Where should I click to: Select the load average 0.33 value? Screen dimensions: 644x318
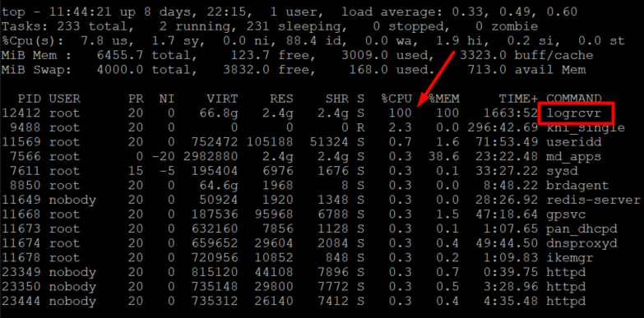click(x=467, y=12)
